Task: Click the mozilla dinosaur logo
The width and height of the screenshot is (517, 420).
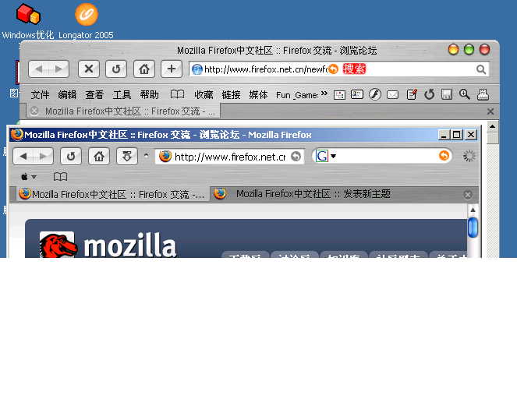Action: point(58,245)
